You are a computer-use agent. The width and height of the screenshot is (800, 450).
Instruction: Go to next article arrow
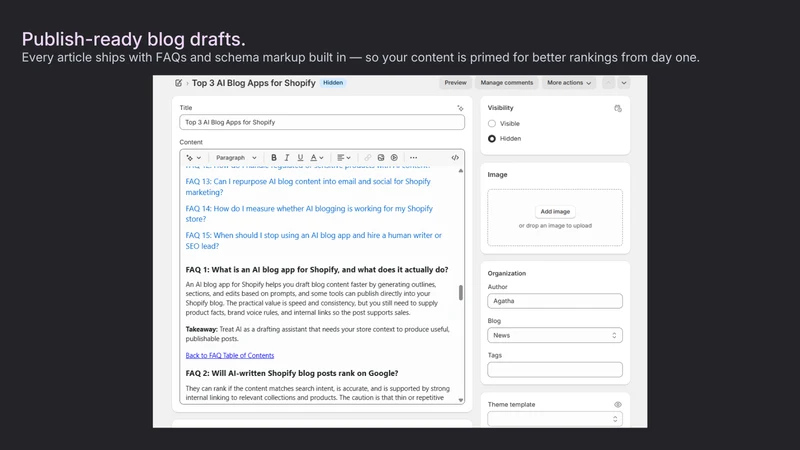coord(623,83)
